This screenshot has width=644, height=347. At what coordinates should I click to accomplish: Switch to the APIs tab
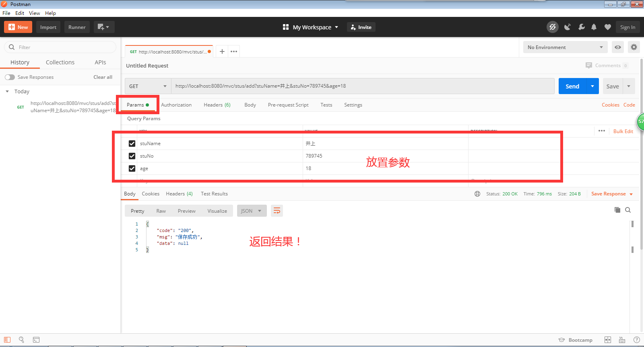(100, 62)
